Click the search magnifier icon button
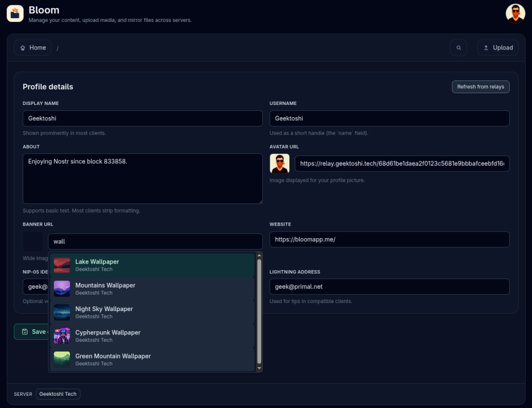Screen dimensions: 532x408 (x=459, y=47)
